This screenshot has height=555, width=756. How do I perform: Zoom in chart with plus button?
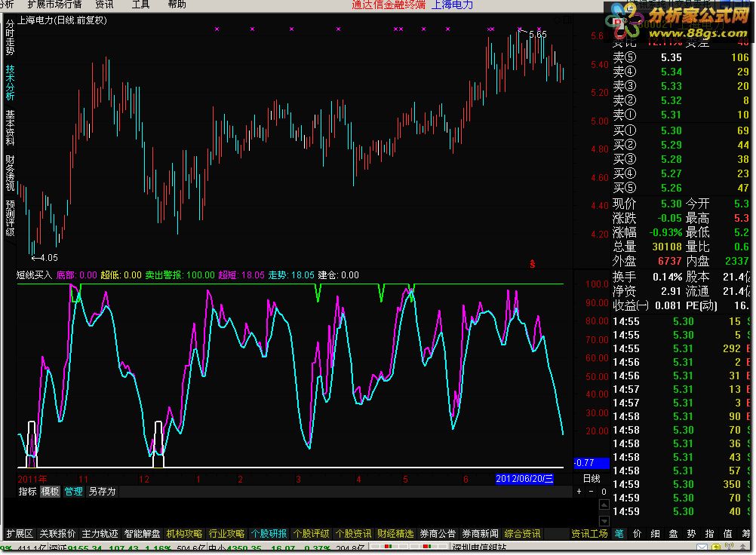point(579,492)
